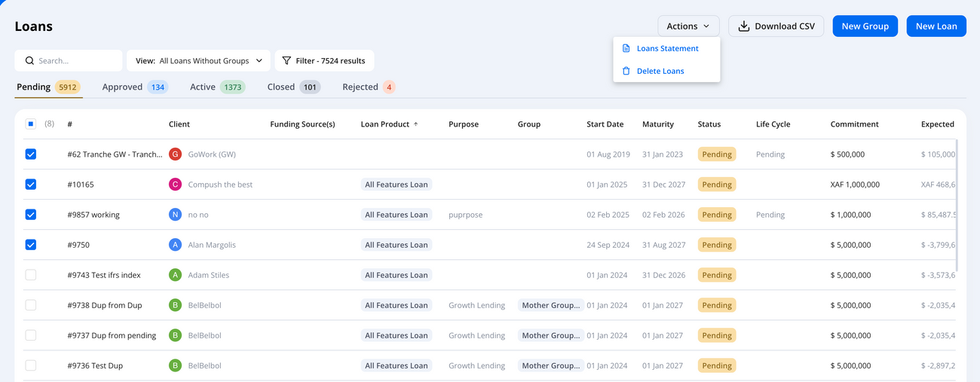Check loan #9737 Dup from pending checkbox
Viewport: 980px width, 382px height.
(31, 335)
